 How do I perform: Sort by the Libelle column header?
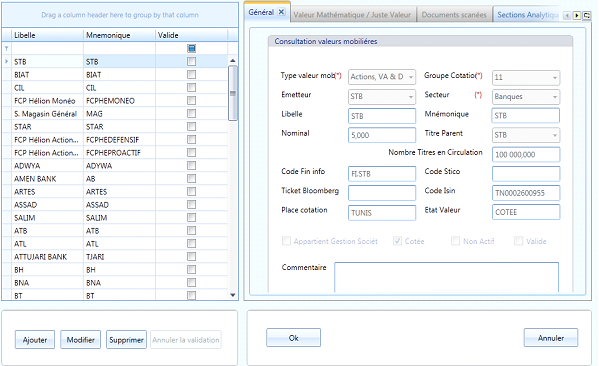tap(47, 35)
